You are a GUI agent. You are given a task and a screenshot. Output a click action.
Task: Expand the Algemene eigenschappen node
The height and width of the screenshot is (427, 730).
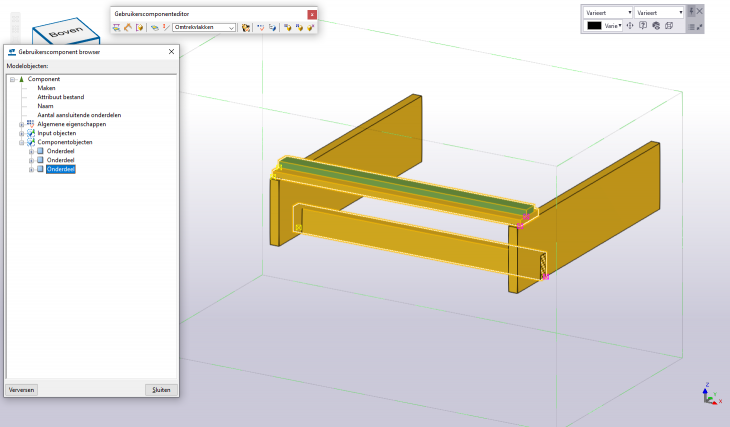click(22, 124)
